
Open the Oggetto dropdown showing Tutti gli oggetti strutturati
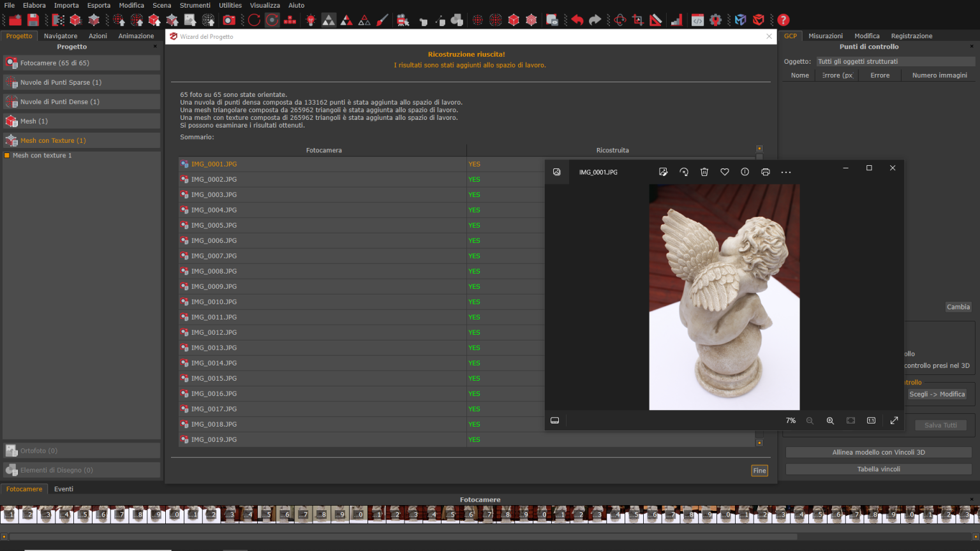895,61
